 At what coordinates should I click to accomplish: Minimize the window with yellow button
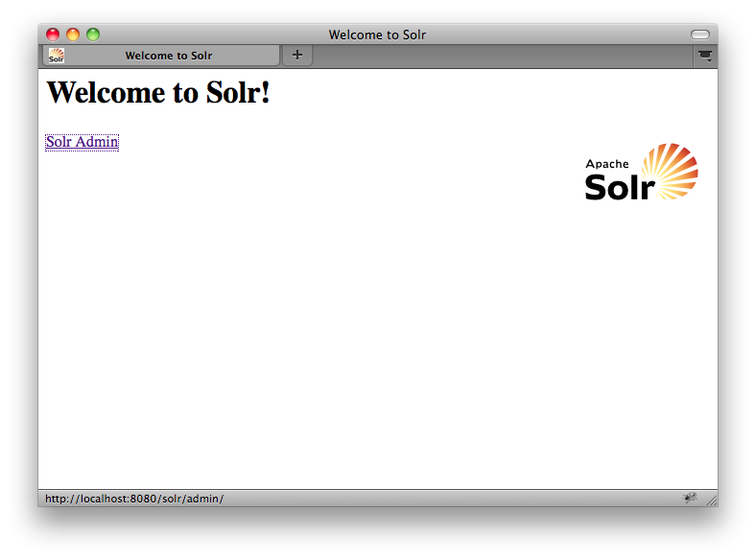(73, 35)
